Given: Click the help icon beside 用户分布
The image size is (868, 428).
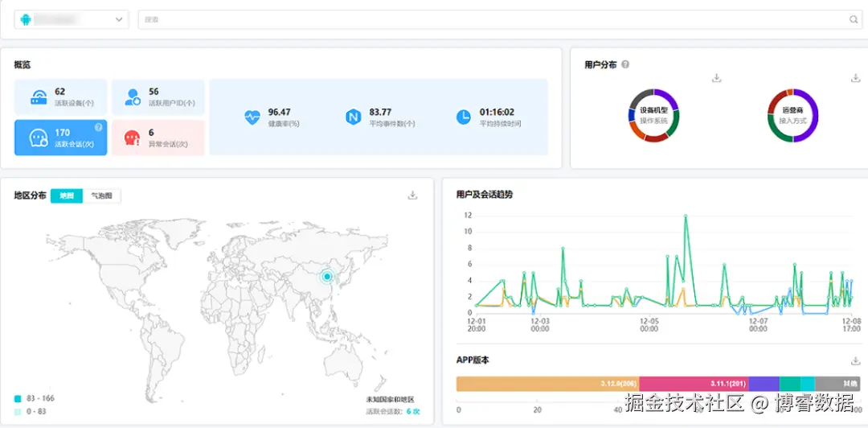Looking at the screenshot, I should point(625,64).
